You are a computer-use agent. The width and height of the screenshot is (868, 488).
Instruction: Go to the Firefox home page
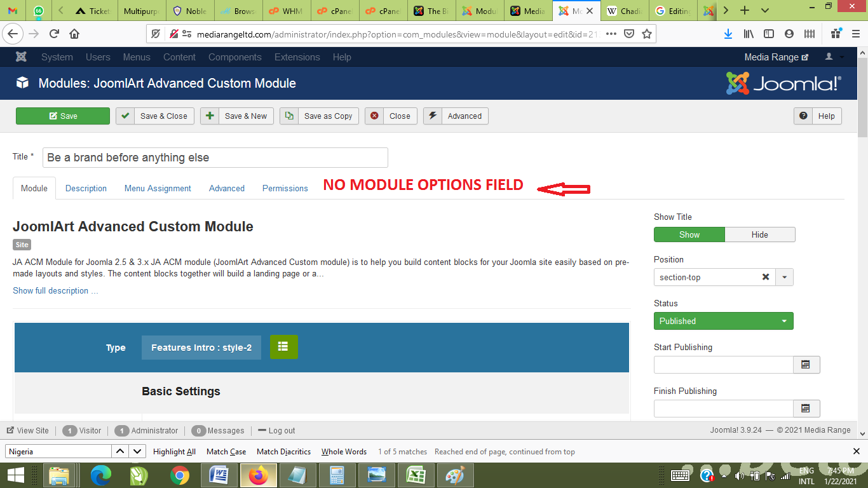tap(74, 34)
